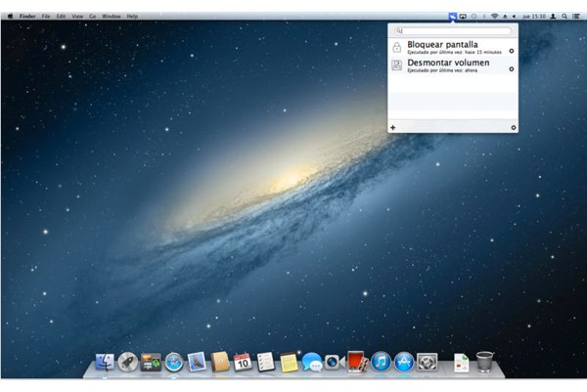
Task: Open settings gear for Desmontar volumen row
Action: (512, 69)
